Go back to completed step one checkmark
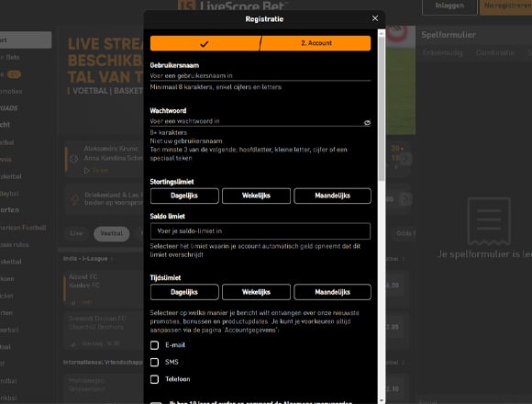Image resolution: width=532 pixels, height=404 pixels. pyautogui.click(x=205, y=43)
